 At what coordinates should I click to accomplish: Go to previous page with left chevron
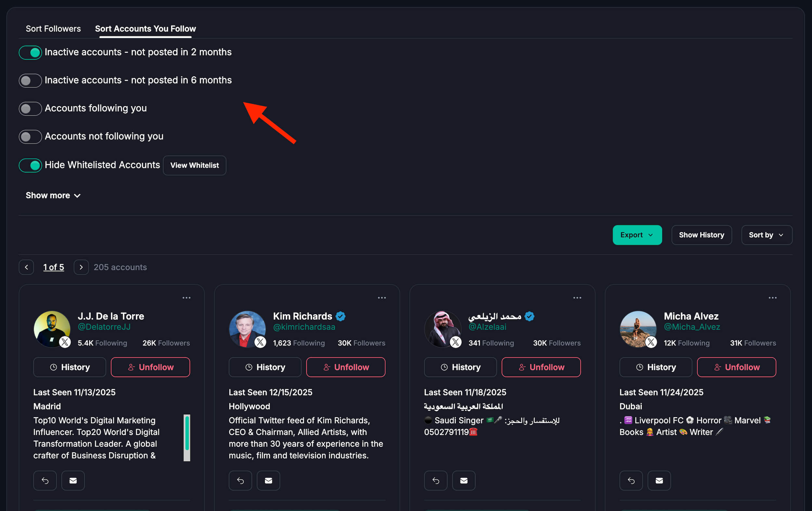[x=26, y=267]
